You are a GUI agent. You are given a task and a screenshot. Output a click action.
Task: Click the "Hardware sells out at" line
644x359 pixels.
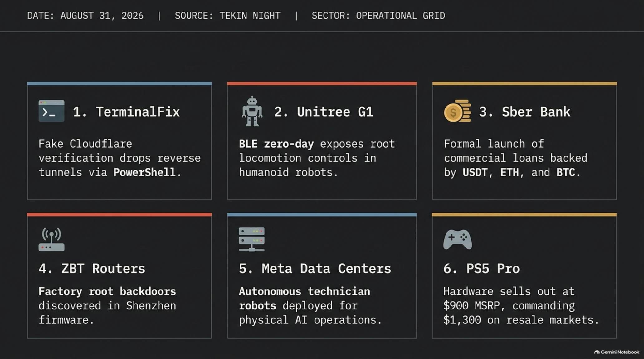click(509, 291)
